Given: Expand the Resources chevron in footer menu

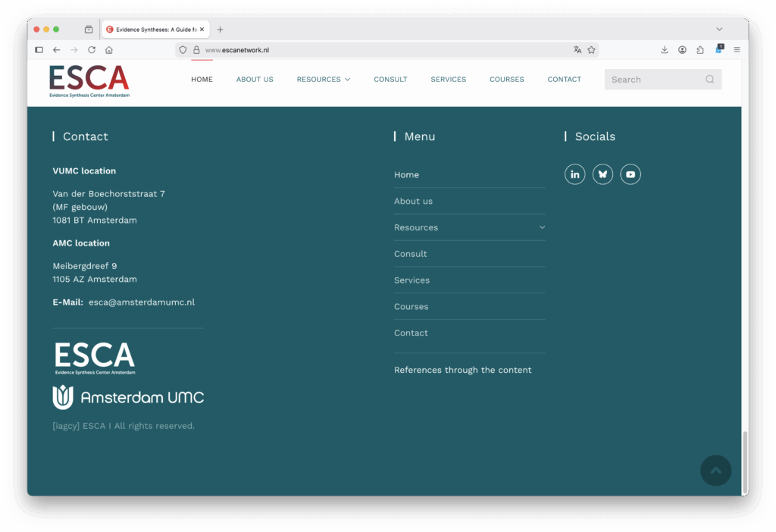Looking at the screenshot, I should tap(542, 227).
